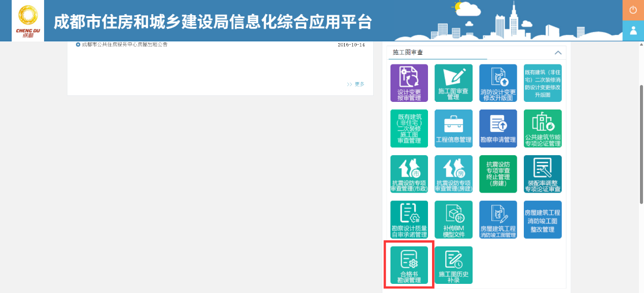Screen dimensions: 644x293
Task: Open 抗震设防专项审查终止管理(房建) icon
Action: (x=498, y=174)
